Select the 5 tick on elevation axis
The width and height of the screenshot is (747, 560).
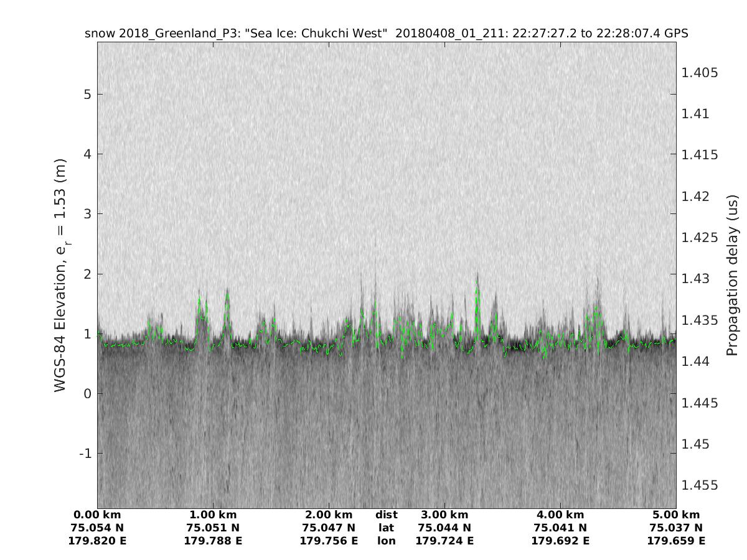pyautogui.click(x=88, y=95)
